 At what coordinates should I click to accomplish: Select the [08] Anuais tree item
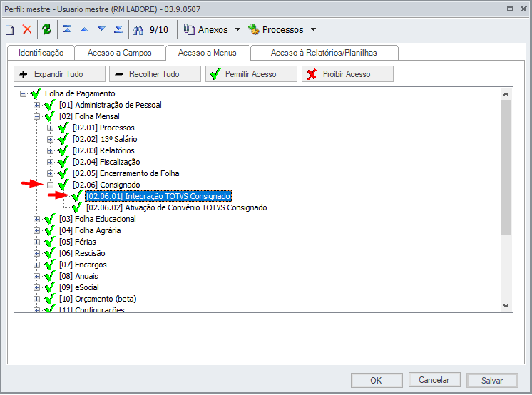tap(78, 276)
